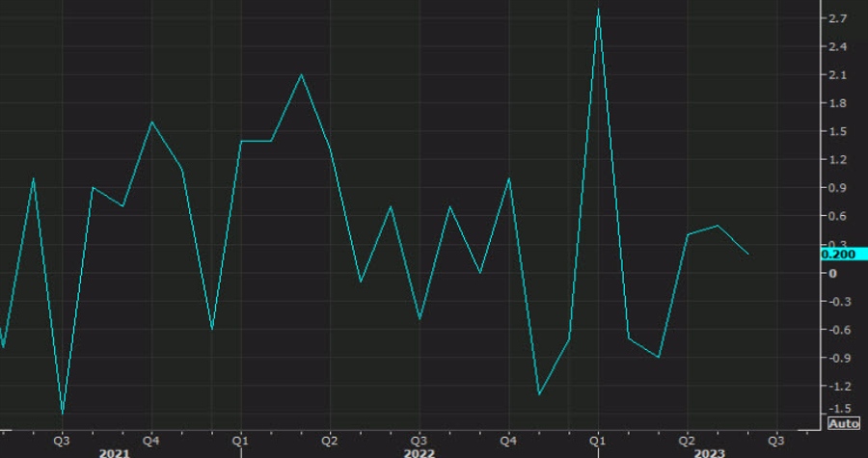
Task: Click the 2021 year label on the time axis
Action: coord(114,452)
